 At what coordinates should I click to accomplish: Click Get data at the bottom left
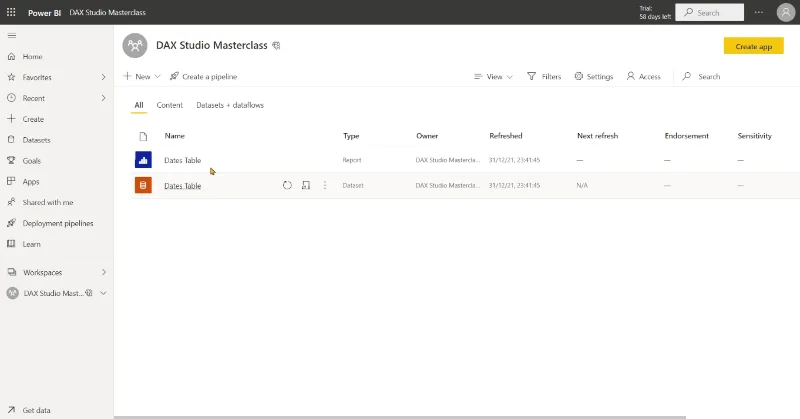click(x=36, y=410)
